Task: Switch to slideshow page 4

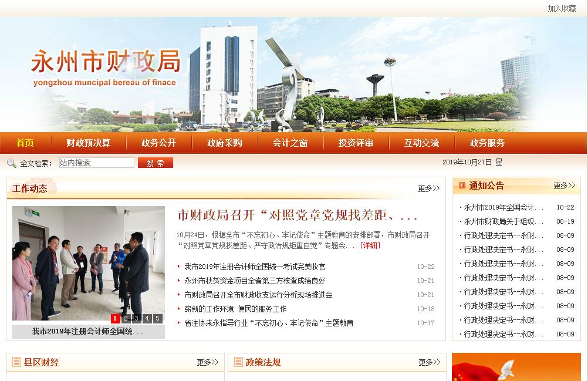Action: [147, 319]
